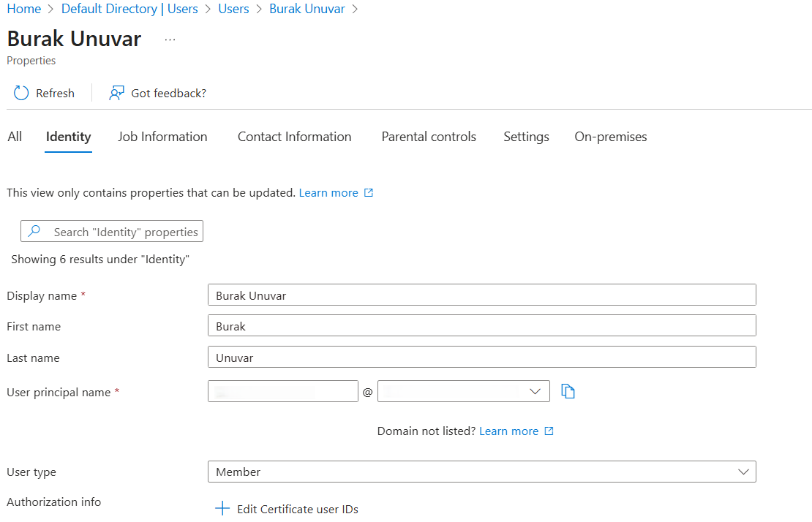Click the Got feedback icon
Screen dimensions: 812x522
click(x=116, y=93)
